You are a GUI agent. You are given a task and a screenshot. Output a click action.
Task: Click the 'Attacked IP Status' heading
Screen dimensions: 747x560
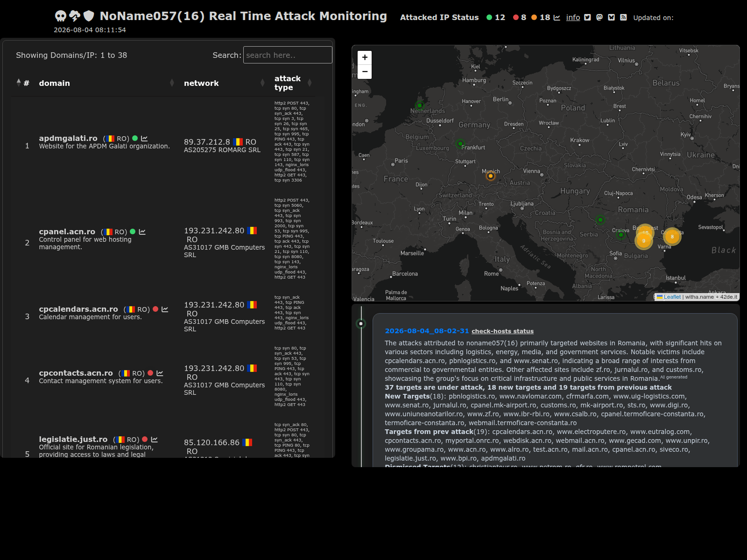(439, 18)
